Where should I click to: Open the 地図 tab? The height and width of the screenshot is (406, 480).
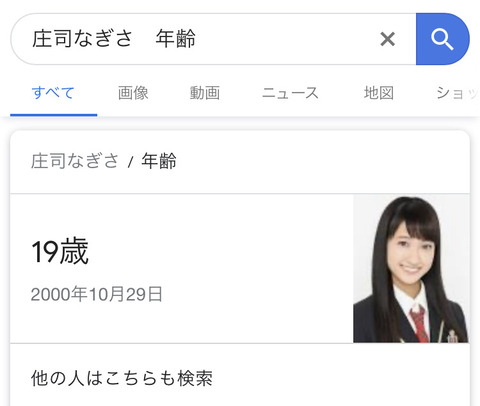tap(379, 93)
